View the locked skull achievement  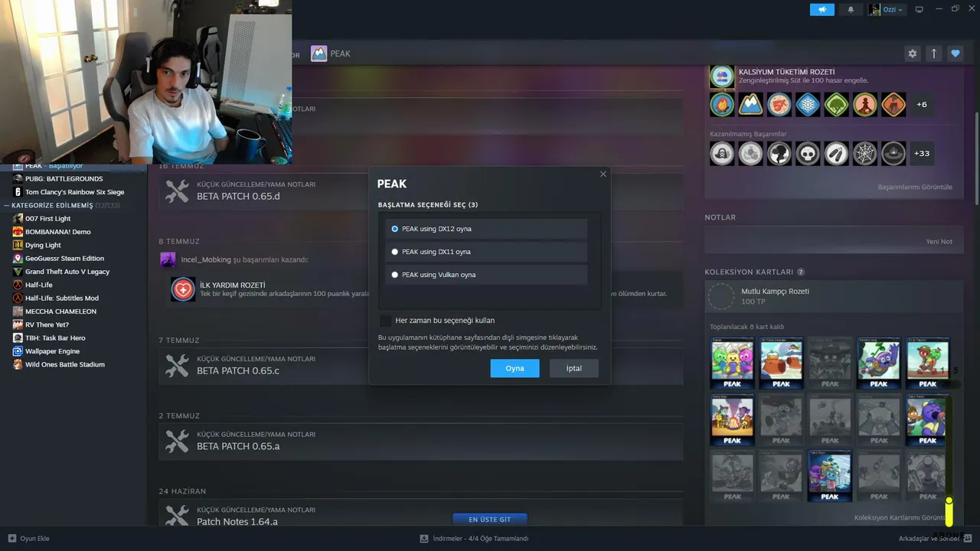coord(808,153)
